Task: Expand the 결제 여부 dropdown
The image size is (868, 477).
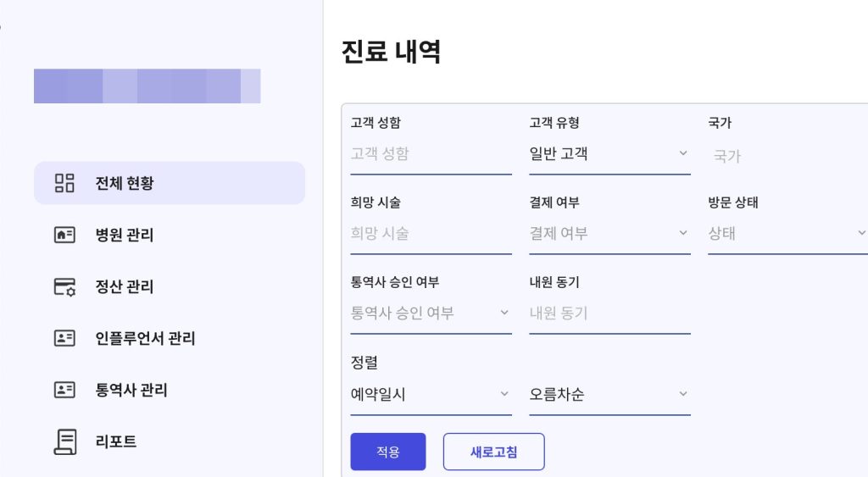Action: click(609, 234)
